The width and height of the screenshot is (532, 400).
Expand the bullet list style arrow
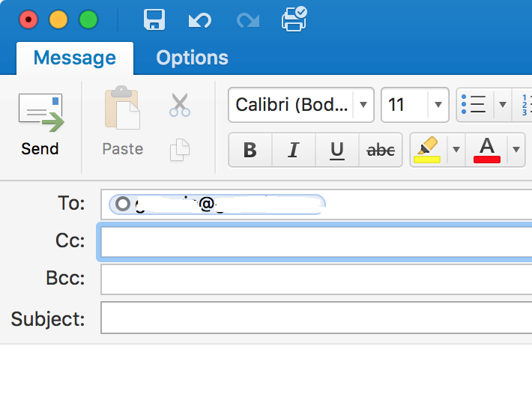pyautogui.click(x=503, y=105)
